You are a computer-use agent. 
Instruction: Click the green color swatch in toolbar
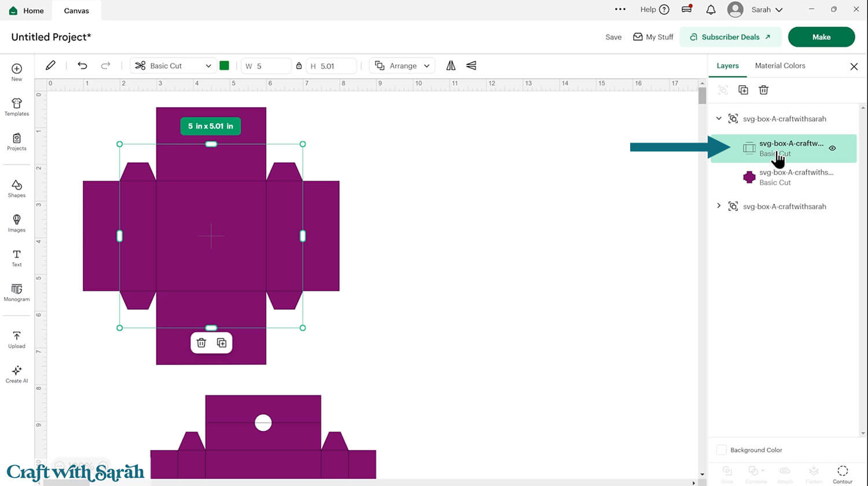pyautogui.click(x=225, y=65)
